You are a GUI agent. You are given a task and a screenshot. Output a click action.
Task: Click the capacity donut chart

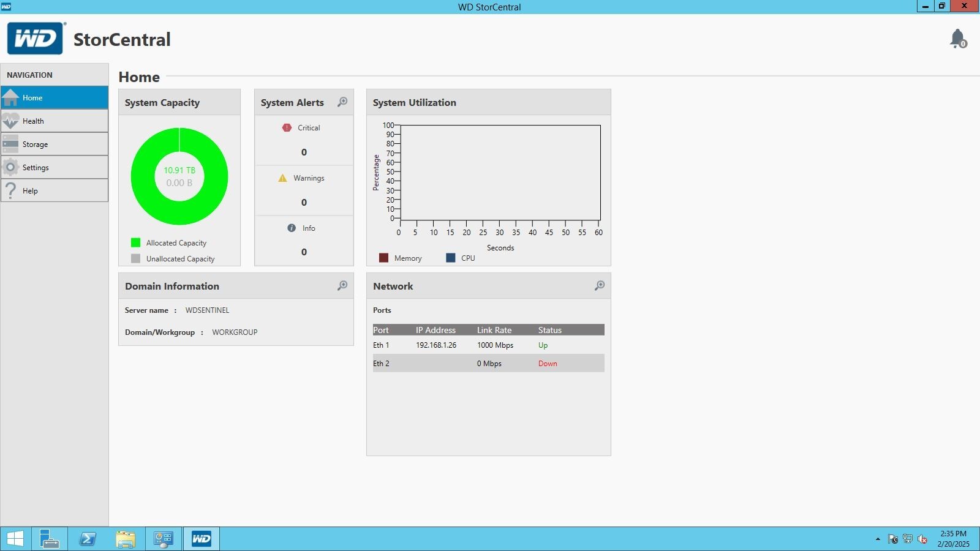point(179,176)
